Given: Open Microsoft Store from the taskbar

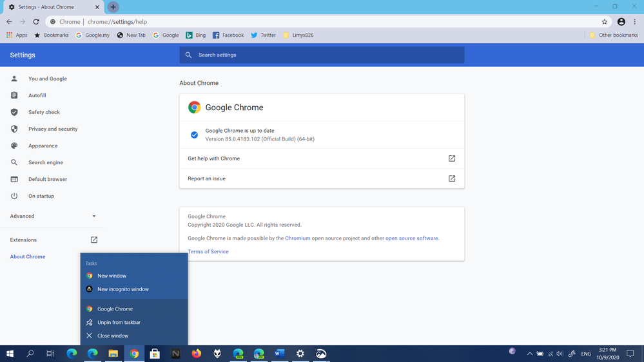Looking at the screenshot, I should [155, 354].
